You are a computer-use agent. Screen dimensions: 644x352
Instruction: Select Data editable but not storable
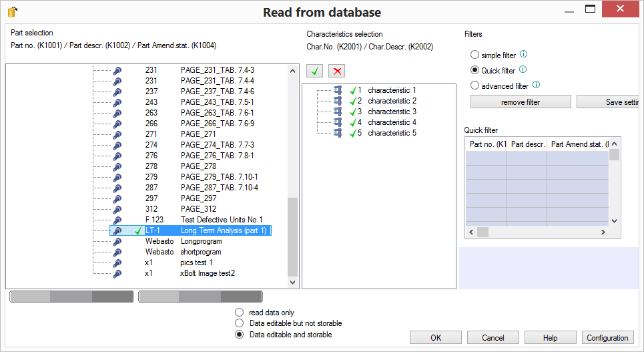239,323
